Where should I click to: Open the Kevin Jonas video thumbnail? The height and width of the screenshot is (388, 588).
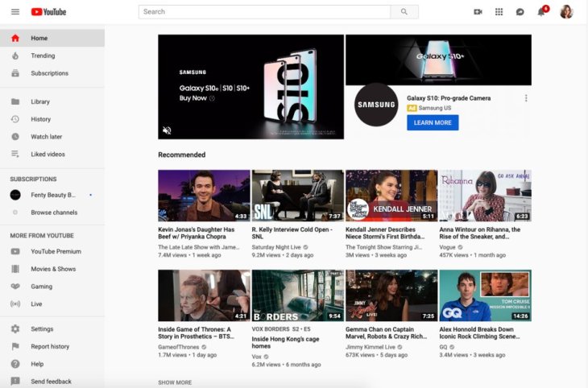pos(204,195)
